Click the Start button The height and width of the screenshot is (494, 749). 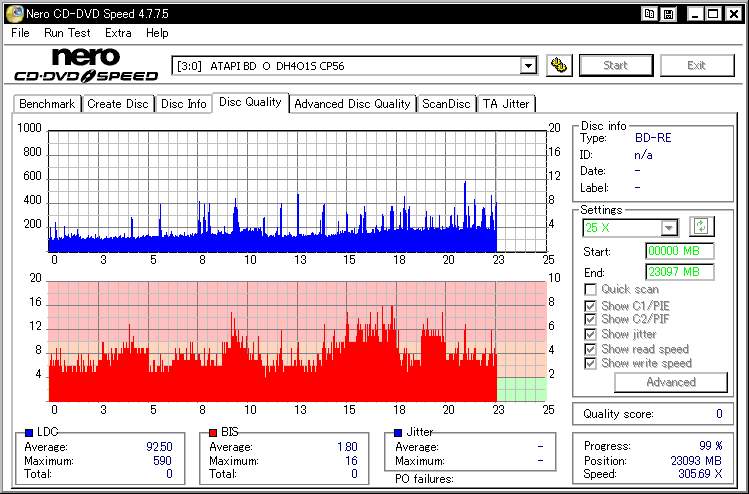[616, 65]
